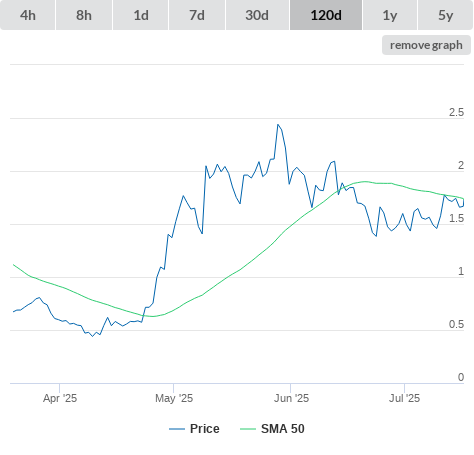
Task: Switch chart to 30d range
Action: click(257, 15)
